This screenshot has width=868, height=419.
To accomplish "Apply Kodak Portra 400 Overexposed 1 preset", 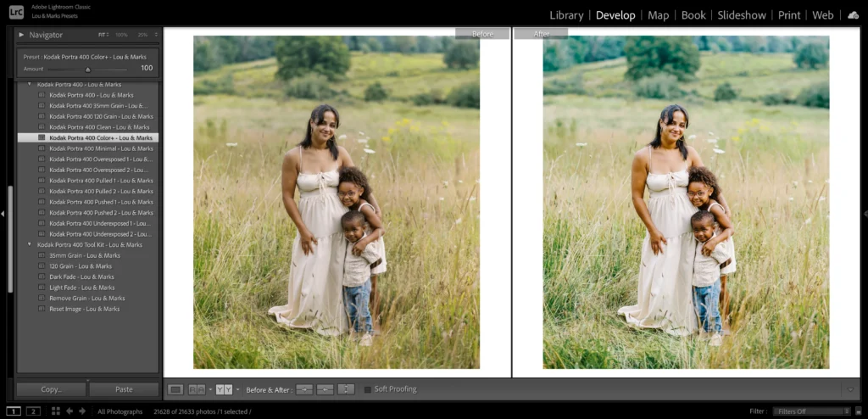I will (88, 159).
